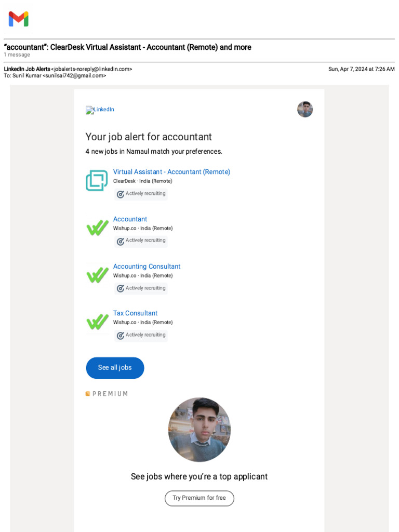Click the ClearDesk company logo
This screenshot has width=399, height=532.
(97, 180)
